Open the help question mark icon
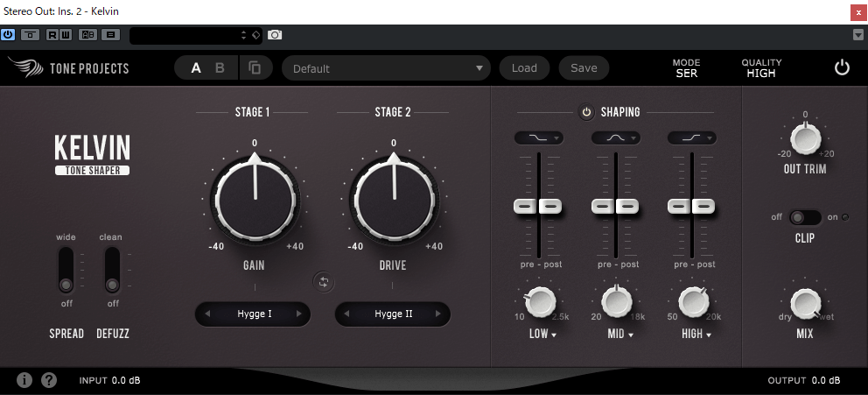 (x=49, y=380)
